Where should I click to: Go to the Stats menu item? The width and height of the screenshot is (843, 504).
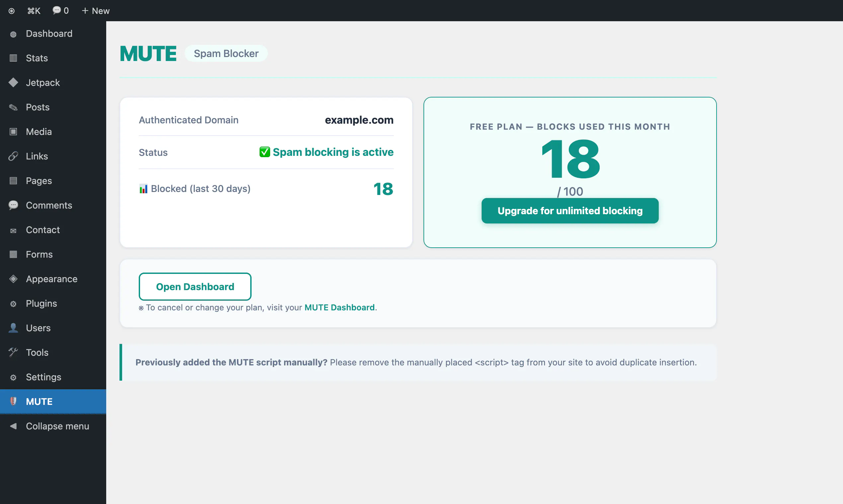(53, 58)
